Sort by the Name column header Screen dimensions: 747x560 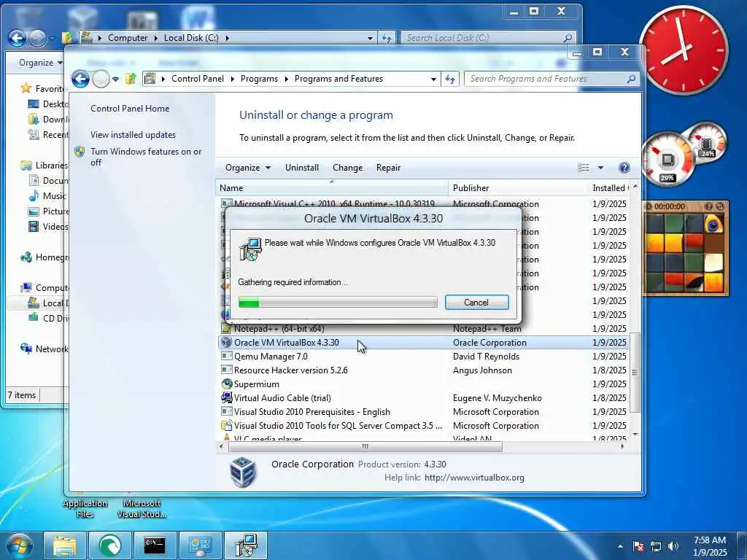[332, 187]
